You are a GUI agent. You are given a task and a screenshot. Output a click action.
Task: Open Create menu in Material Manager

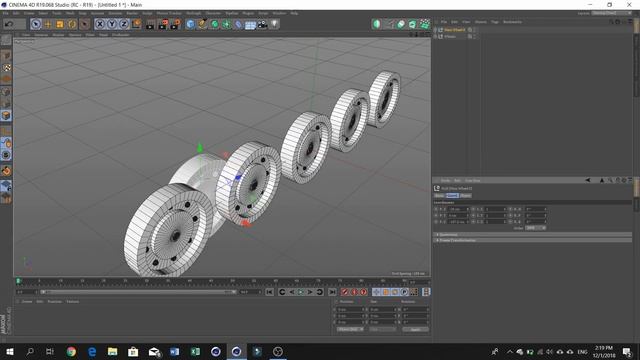pyautogui.click(x=27, y=301)
